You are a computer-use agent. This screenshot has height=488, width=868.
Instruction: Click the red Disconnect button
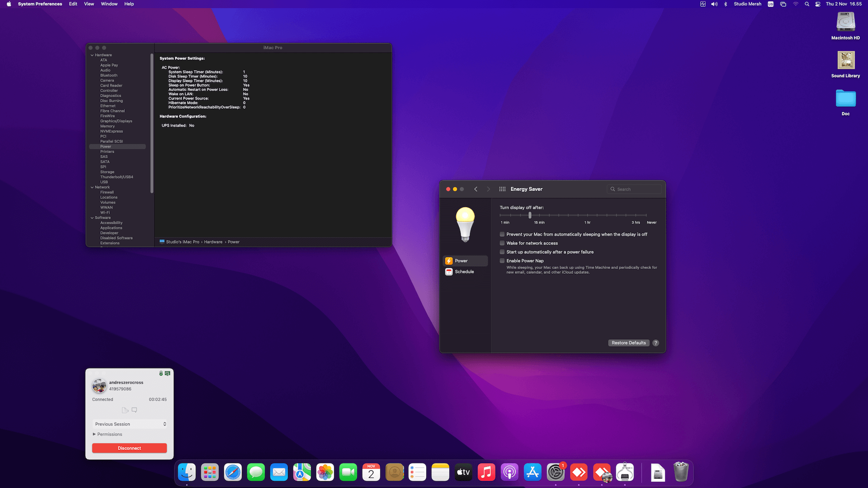pos(129,448)
